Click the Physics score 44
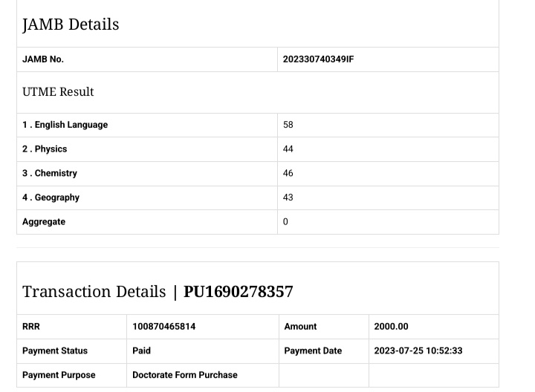The height and width of the screenshot is (392, 535). (x=288, y=149)
